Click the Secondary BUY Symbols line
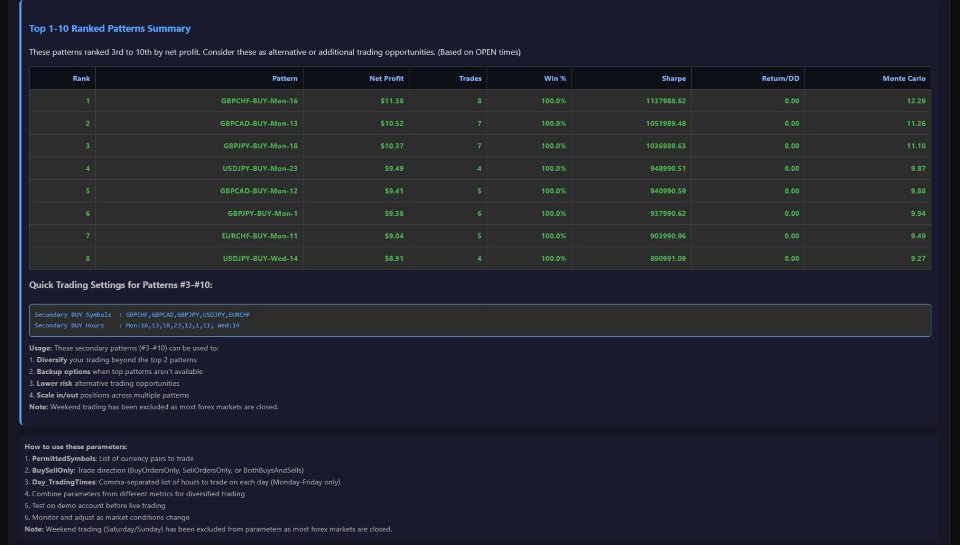The width and height of the screenshot is (960, 545). [142, 315]
